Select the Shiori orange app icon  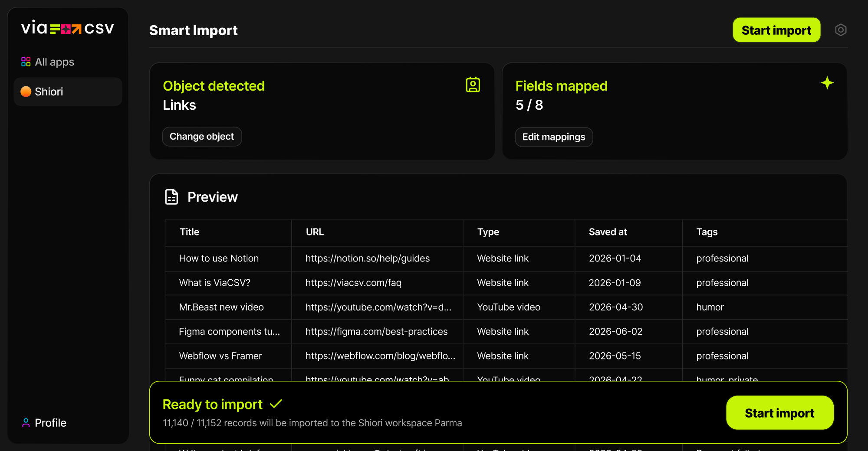tap(26, 92)
